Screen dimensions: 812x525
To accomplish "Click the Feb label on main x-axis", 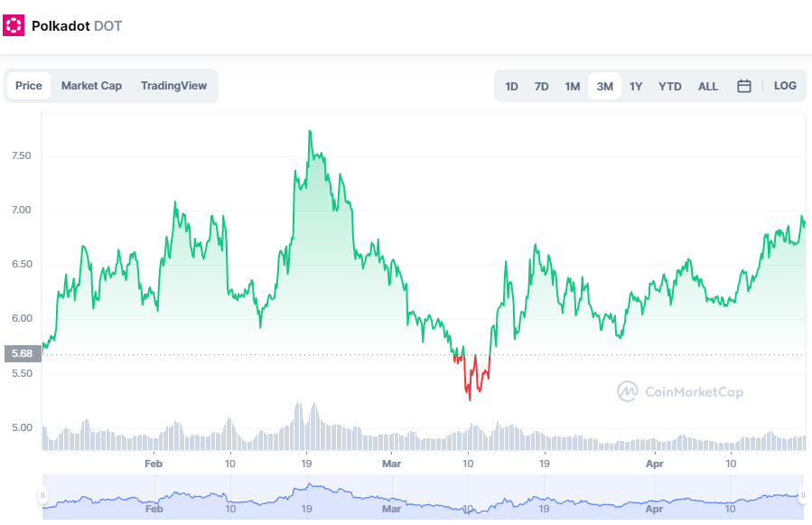I will [154, 464].
